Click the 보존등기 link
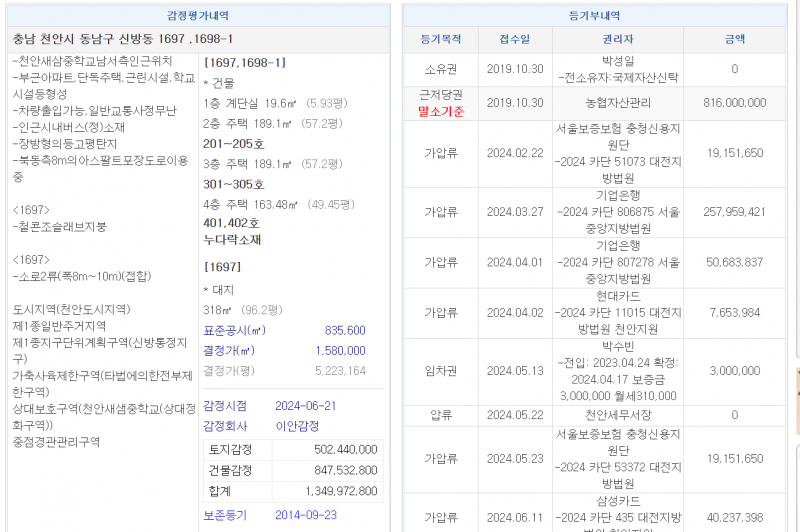This screenshot has width=800, height=532. point(225,515)
